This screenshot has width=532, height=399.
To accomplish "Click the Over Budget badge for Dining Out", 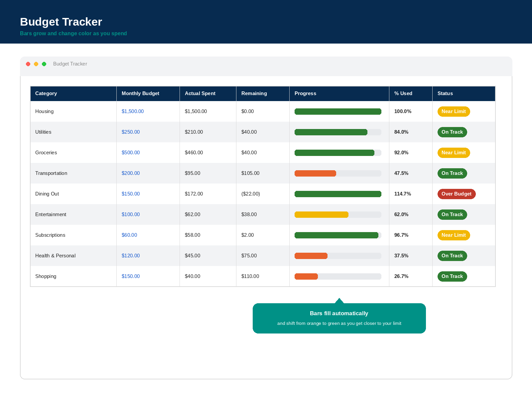I will (x=457, y=194).
